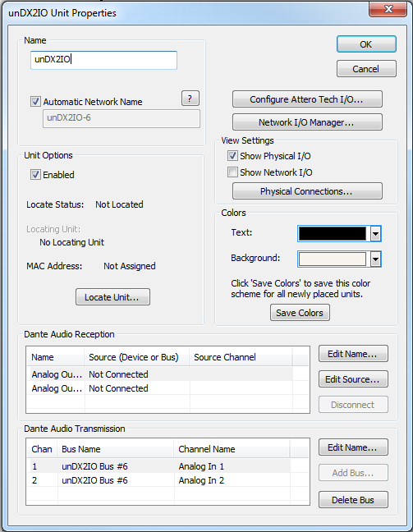Screen dimensions: 413x532
Task: Click the unDX2IO-6 network name field
Action: click(x=122, y=118)
